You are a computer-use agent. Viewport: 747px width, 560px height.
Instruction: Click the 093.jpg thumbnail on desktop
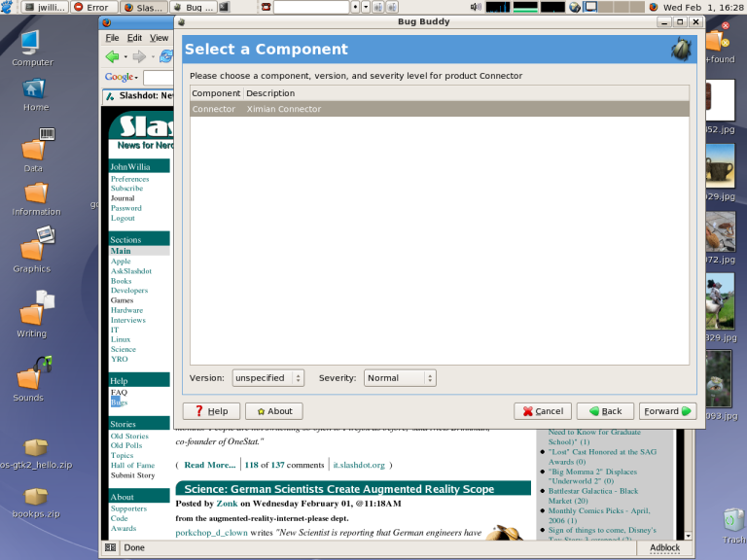(x=719, y=378)
